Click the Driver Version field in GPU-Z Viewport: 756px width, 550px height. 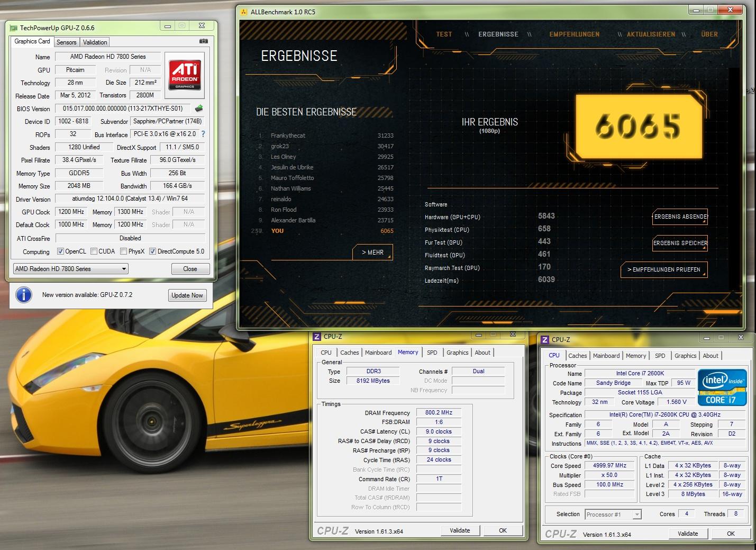click(x=130, y=199)
